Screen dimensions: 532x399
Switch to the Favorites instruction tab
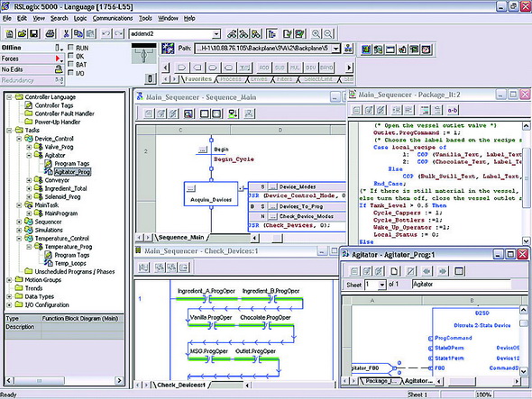198,79
